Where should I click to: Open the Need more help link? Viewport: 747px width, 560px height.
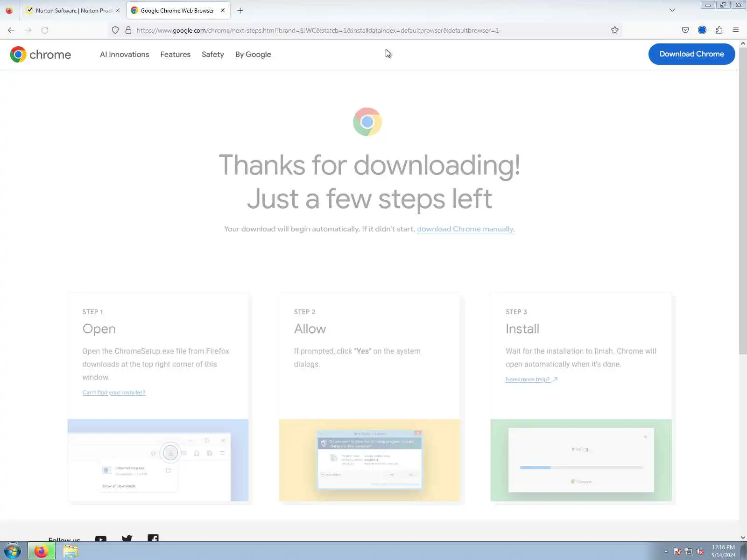coord(531,379)
